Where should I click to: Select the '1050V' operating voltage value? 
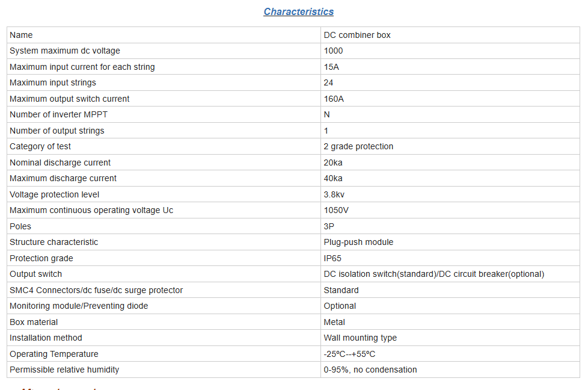[336, 210]
